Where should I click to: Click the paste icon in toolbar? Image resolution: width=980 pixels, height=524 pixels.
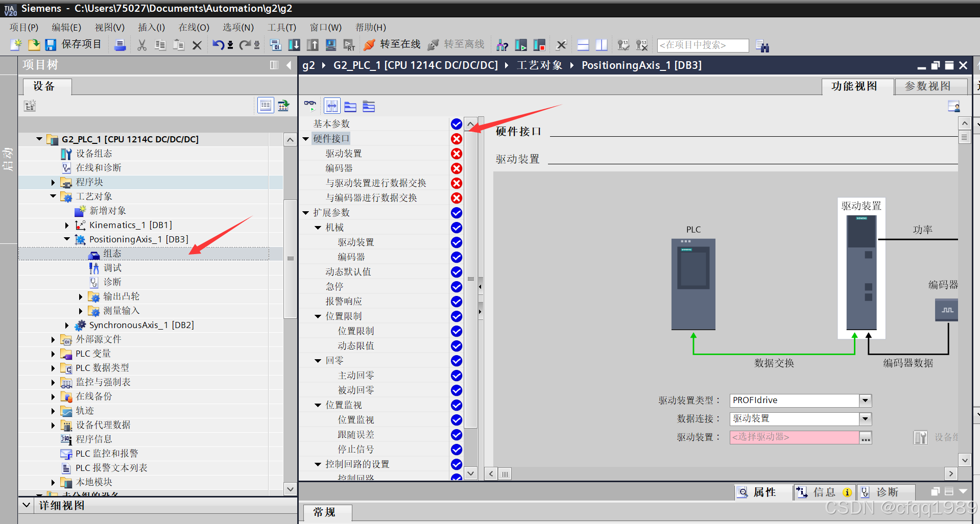pyautogui.click(x=179, y=45)
